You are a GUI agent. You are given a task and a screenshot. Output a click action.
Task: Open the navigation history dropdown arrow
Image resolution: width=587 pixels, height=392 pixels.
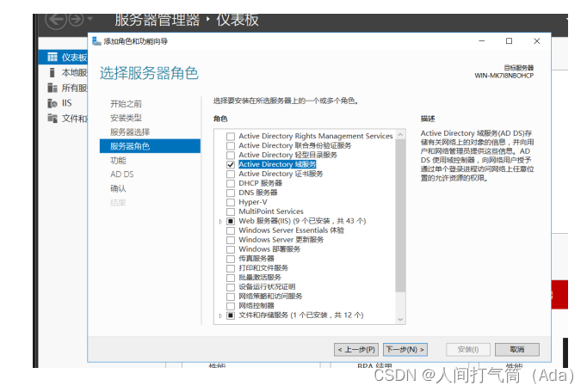point(90,18)
